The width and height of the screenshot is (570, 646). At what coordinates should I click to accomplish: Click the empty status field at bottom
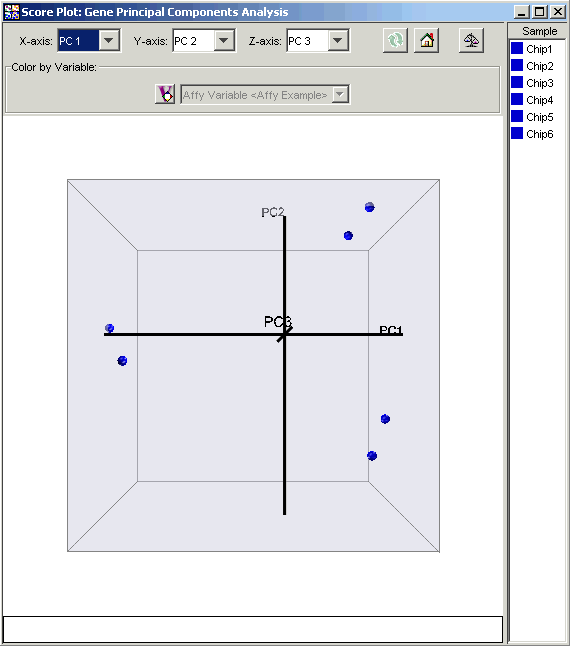coord(253,629)
